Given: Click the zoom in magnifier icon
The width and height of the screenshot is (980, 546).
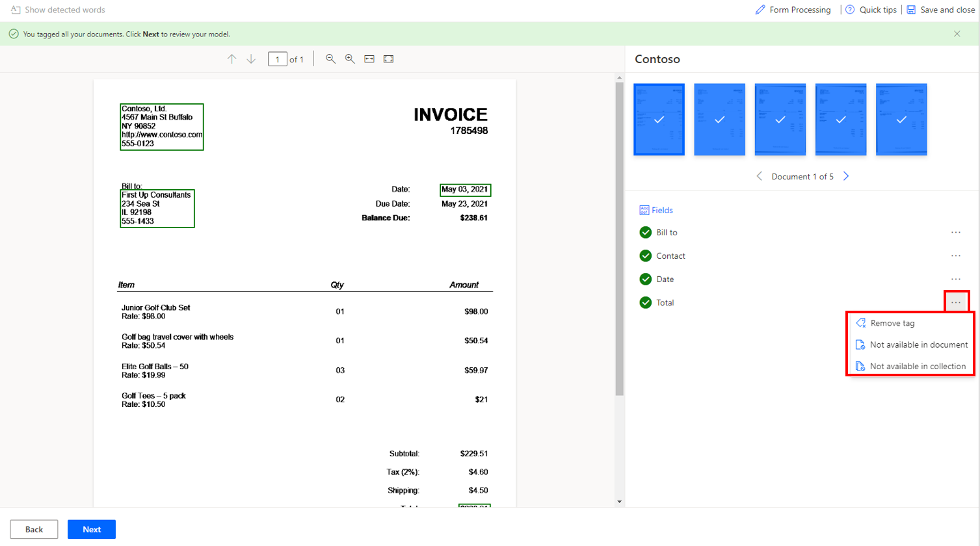Looking at the screenshot, I should click(x=350, y=59).
